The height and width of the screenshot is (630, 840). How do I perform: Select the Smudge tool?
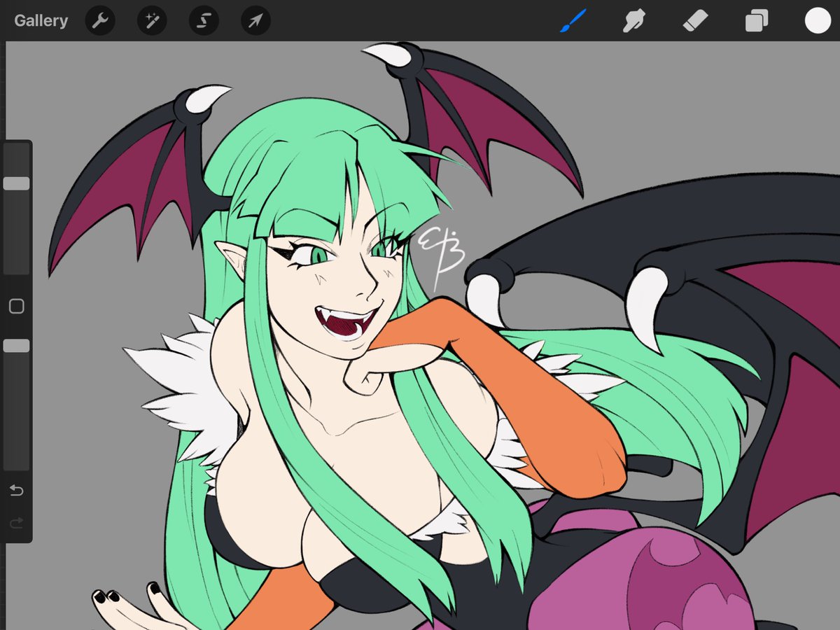tap(633, 21)
